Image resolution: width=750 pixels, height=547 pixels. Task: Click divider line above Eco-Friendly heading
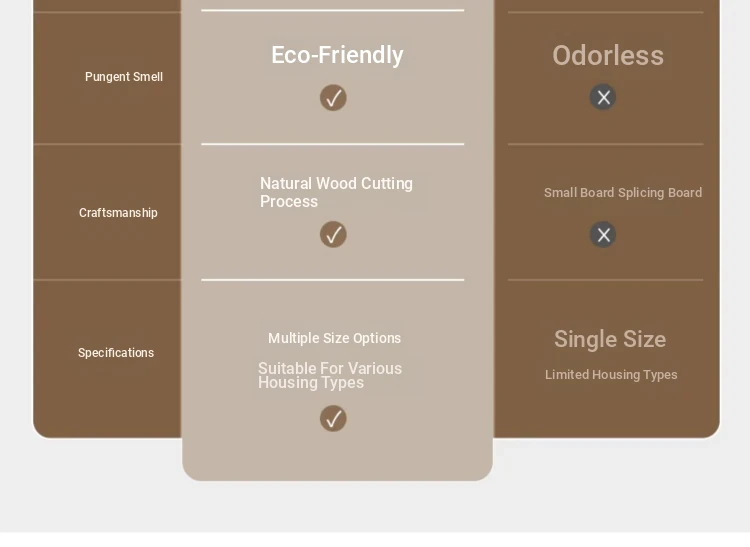pos(333,10)
